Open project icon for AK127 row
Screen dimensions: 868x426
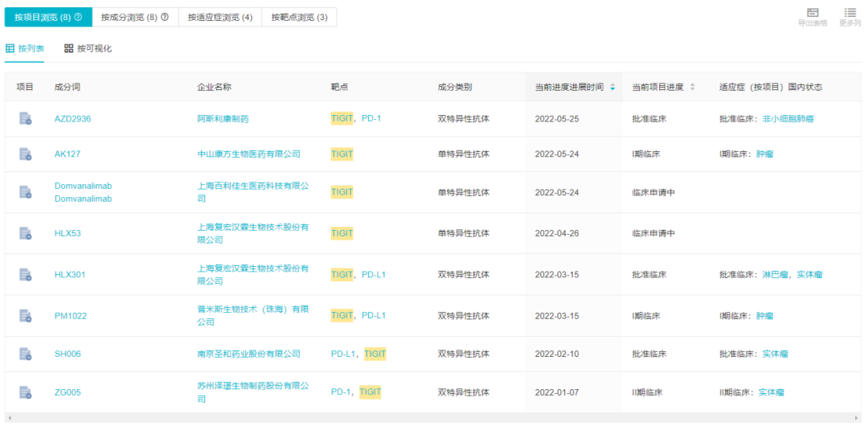point(26,154)
